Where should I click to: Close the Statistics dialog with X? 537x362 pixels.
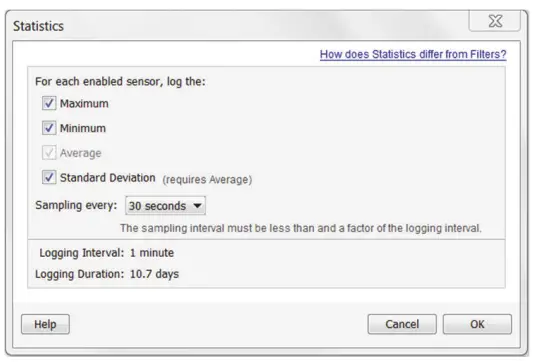pos(495,21)
